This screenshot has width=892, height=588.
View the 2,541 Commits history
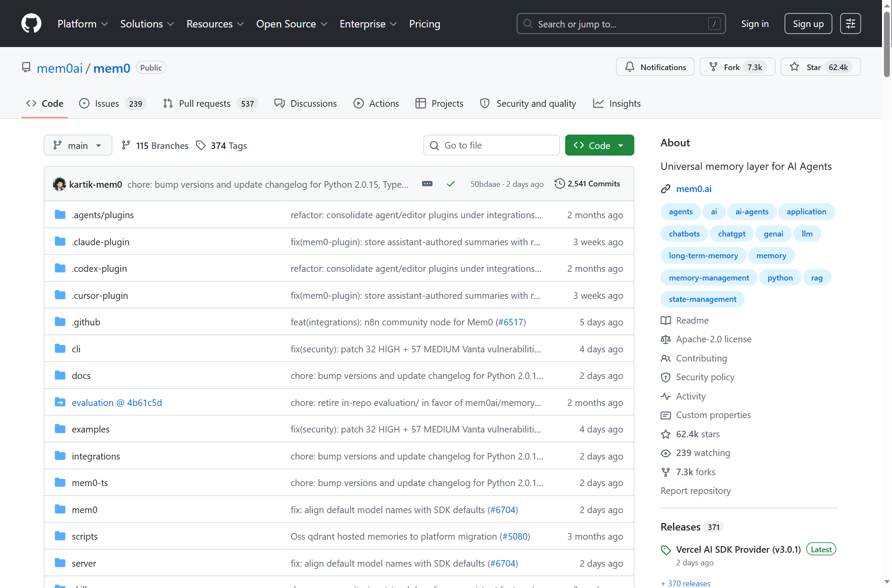(587, 184)
